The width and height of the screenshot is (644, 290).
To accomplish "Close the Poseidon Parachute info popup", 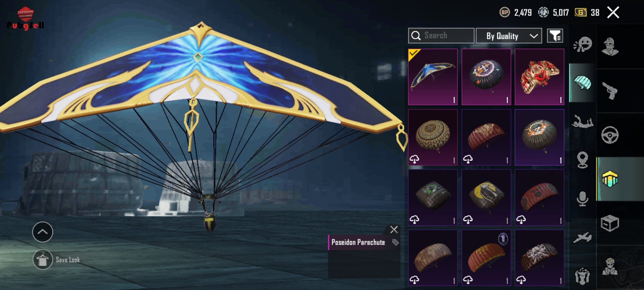I will [x=394, y=230].
